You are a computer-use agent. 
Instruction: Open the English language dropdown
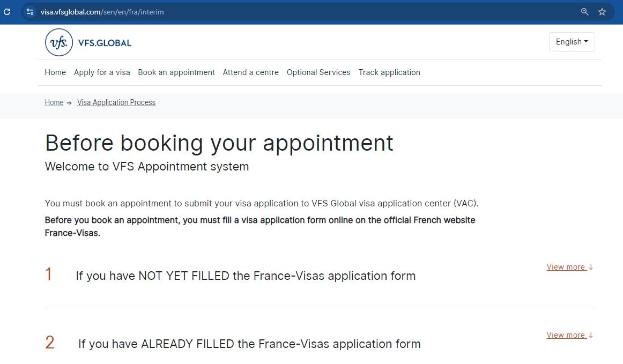(x=572, y=42)
